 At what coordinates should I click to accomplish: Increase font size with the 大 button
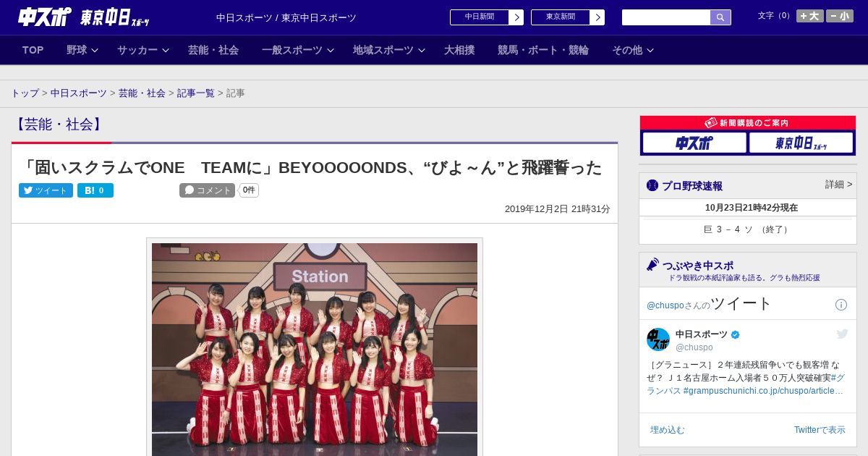coord(809,16)
